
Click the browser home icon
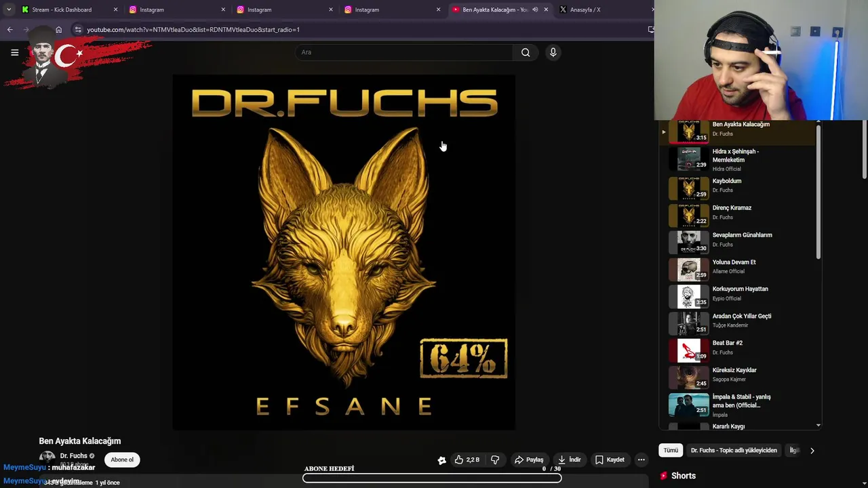point(58,30)
